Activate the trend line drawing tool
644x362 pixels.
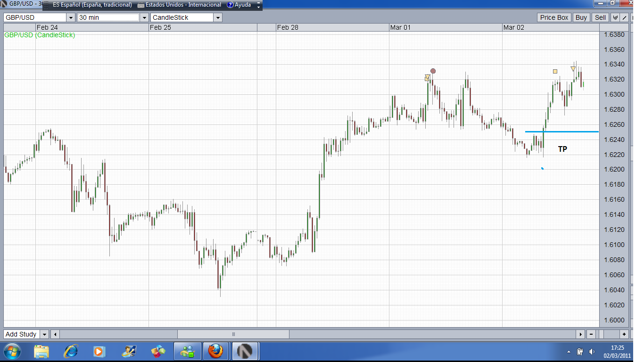[625, 17]
